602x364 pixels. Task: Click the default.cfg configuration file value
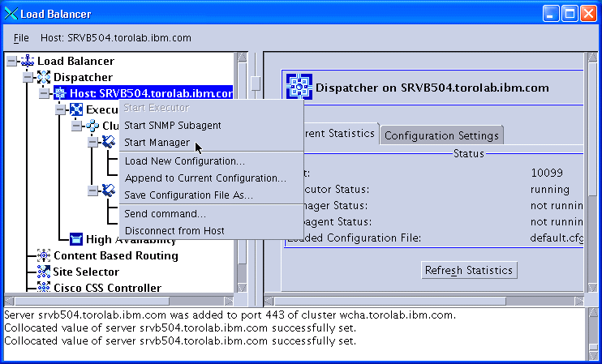pyautogui.click(x=557, y=238)
